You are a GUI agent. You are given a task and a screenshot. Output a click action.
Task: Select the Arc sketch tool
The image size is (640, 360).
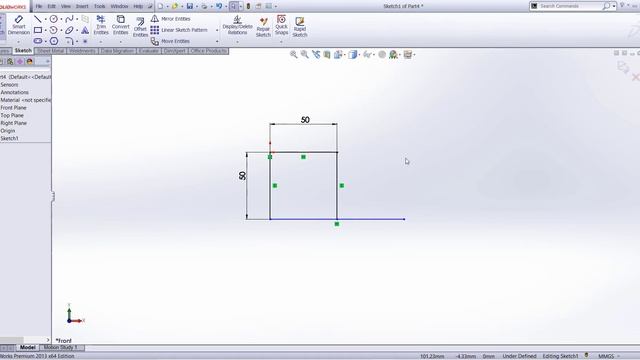point(53,30)
